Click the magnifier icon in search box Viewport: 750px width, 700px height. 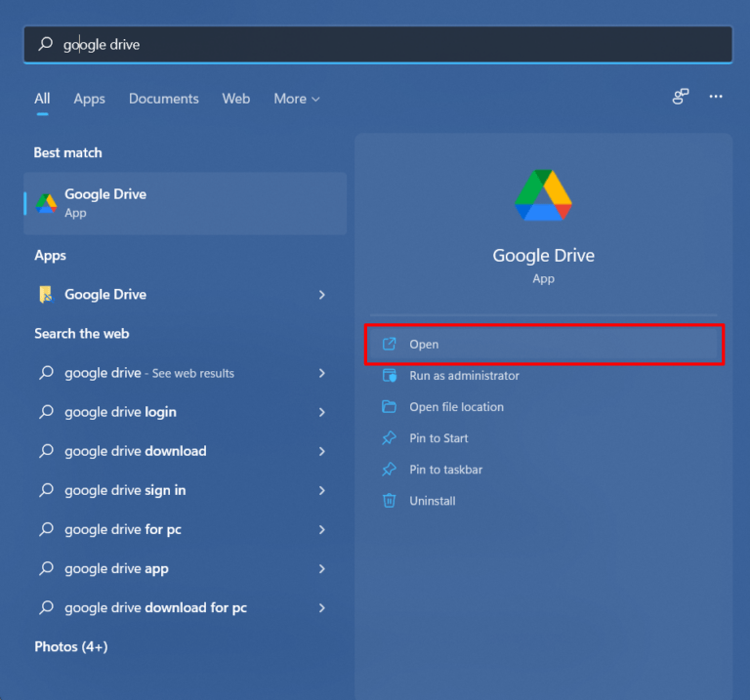pyautogui.click(x=46, y=44)
